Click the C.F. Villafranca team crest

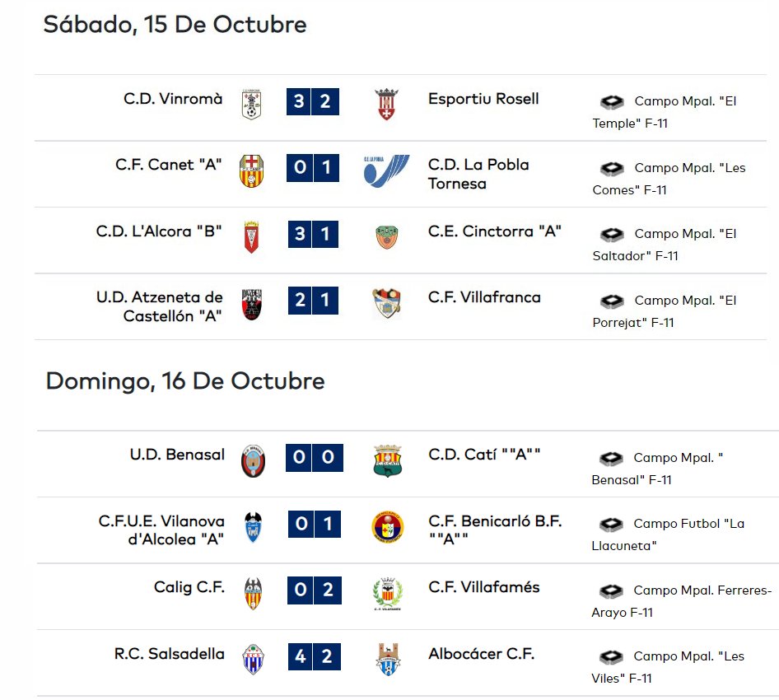tap(386, 303)
